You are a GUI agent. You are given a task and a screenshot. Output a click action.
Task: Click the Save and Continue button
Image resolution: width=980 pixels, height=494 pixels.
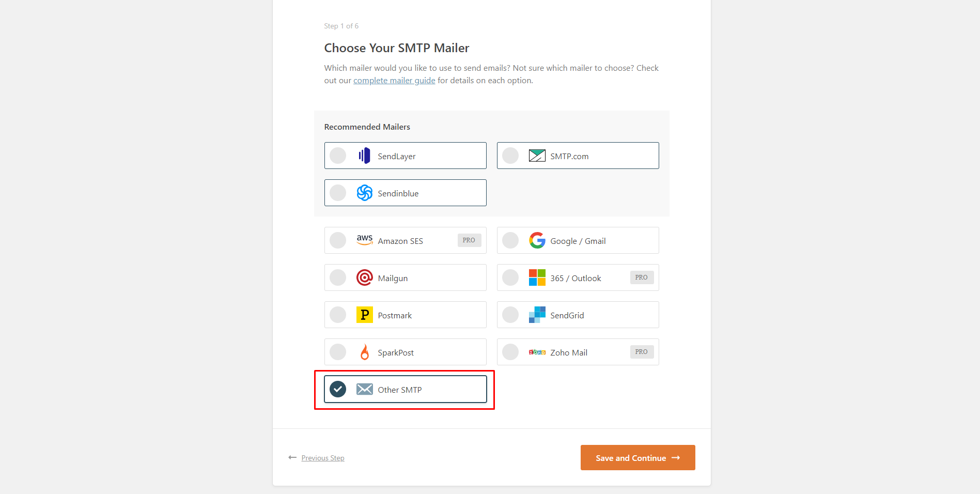pyautogui.click(x=638, y=458)
